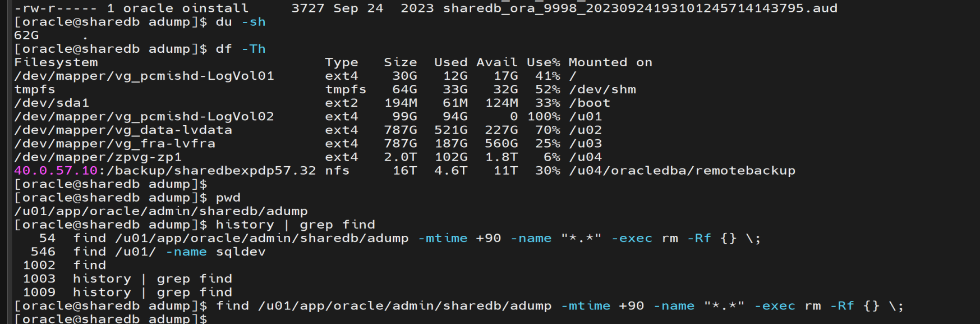Click the "df -Th" command text
Screen dimensions: 980x324
(241, 49)
